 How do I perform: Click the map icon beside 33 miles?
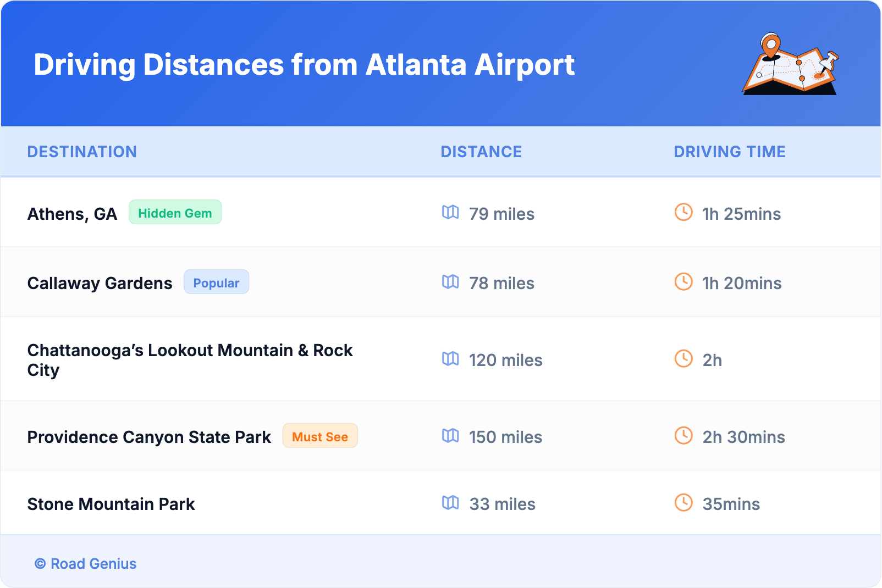[x=450, y=503]
